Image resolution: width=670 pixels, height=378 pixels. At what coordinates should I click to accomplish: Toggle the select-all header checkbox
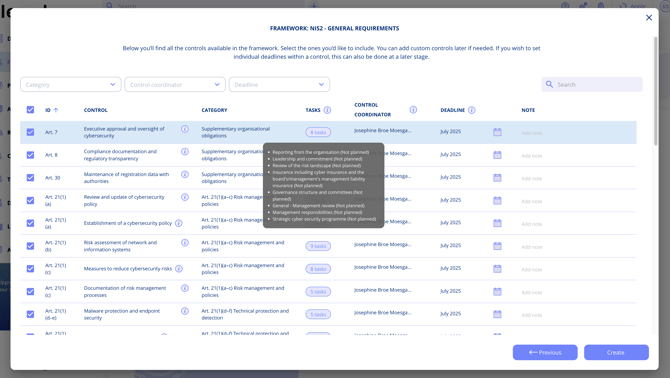30,110
